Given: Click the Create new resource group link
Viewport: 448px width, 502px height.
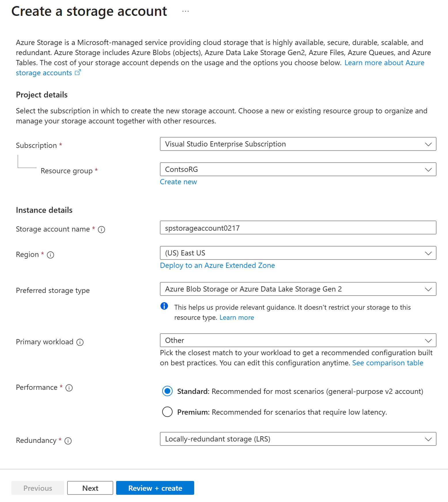Looking at the screenshot, I should pos(178,182).
